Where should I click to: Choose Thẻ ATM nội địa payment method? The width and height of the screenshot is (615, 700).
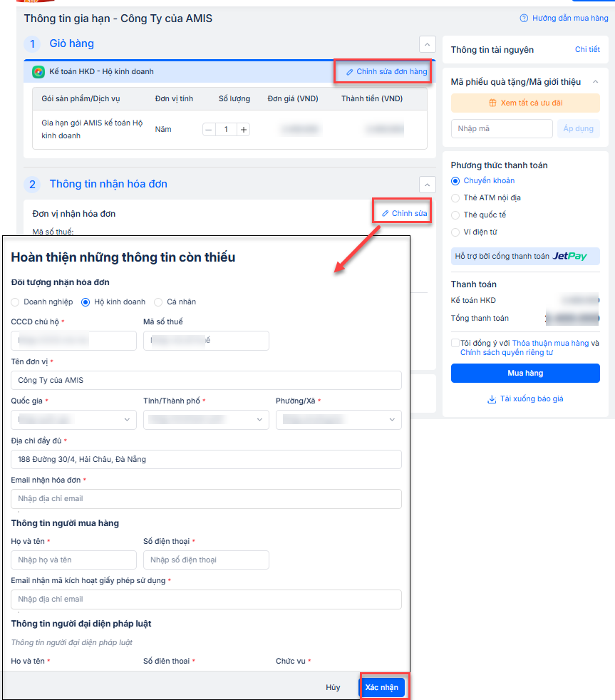[455, 198]
